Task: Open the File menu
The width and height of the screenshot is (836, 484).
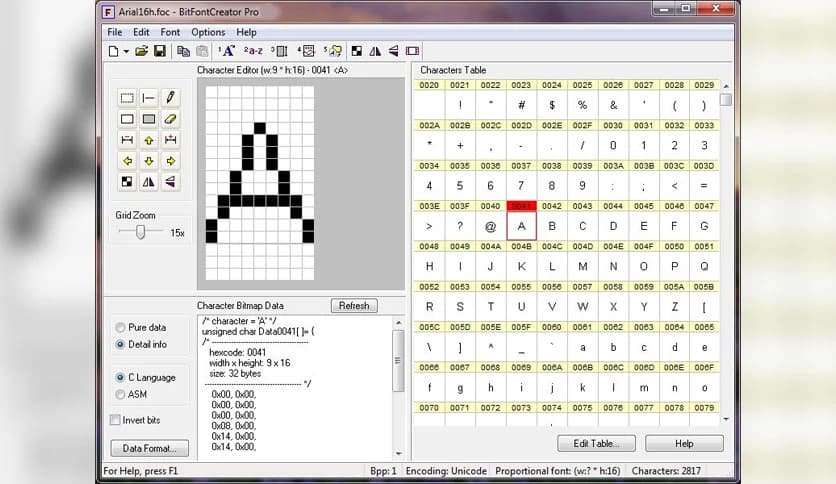Action: tap(115, 32)
